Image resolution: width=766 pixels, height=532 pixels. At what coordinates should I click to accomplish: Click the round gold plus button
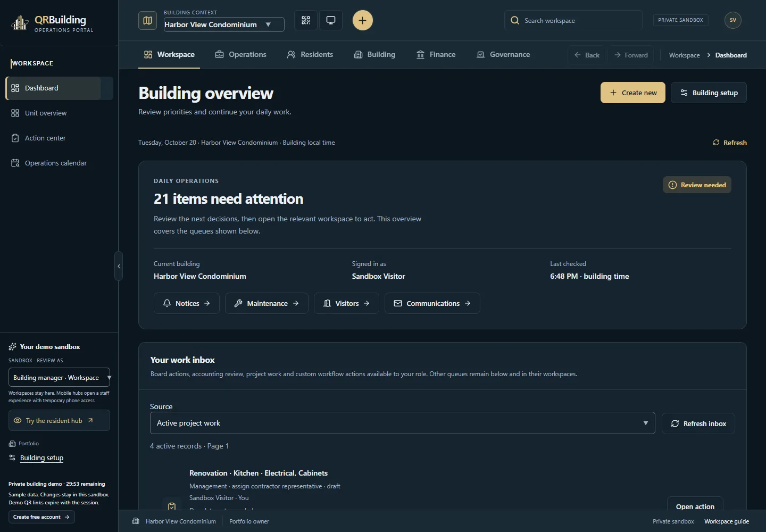coord(362,20)
